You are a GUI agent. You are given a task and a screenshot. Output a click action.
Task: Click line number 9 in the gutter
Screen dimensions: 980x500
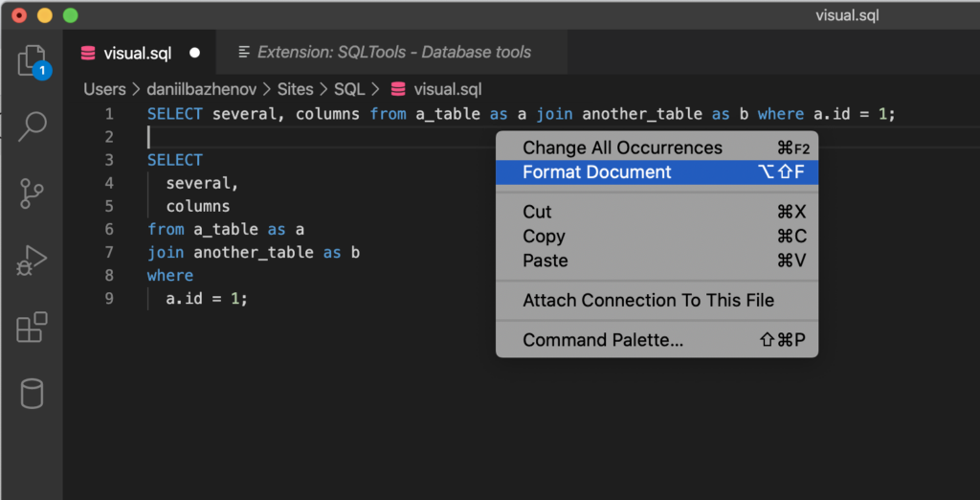pyautogui.click(x=109, y=299)
